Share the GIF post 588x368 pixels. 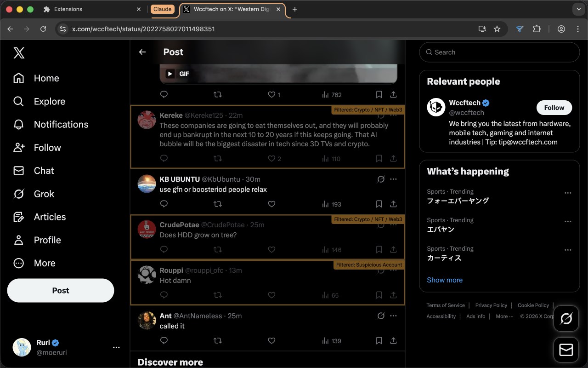point(394,94)
